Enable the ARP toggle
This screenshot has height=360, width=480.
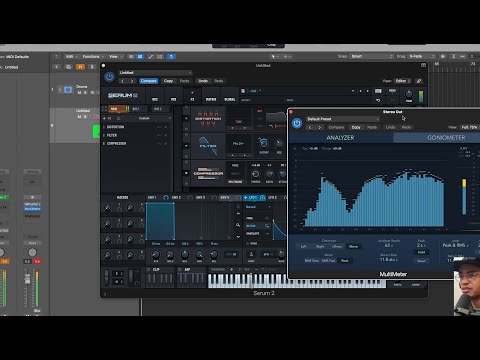point(180,269)
